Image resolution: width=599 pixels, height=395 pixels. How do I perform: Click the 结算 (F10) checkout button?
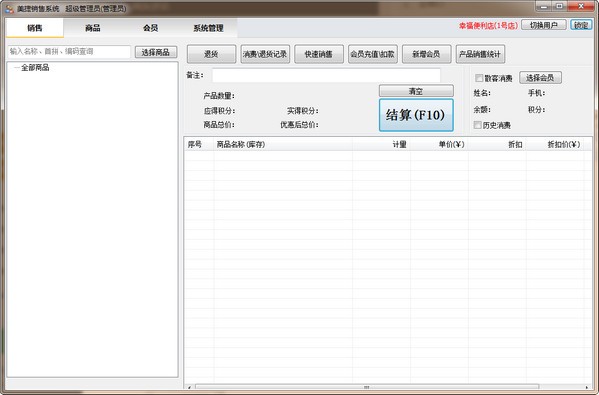tap(416, 115)
